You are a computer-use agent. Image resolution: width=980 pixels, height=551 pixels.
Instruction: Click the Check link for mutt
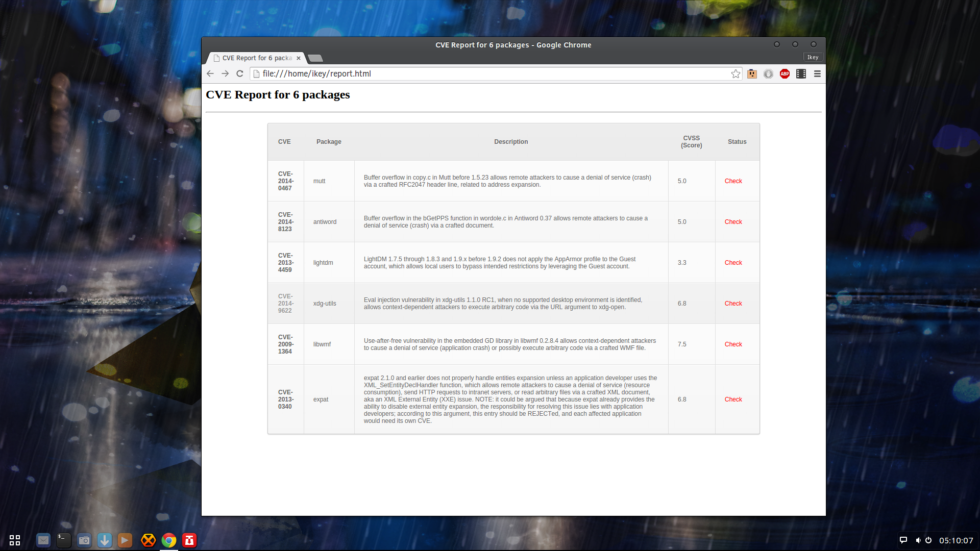pyautogui.click(x=733, y=181)
